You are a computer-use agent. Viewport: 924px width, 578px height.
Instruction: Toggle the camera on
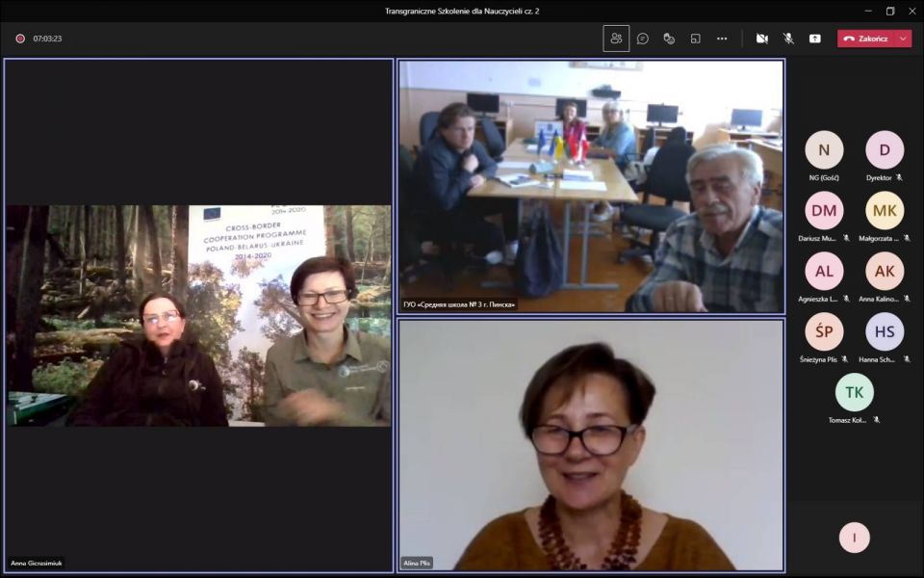coord(762,39)
